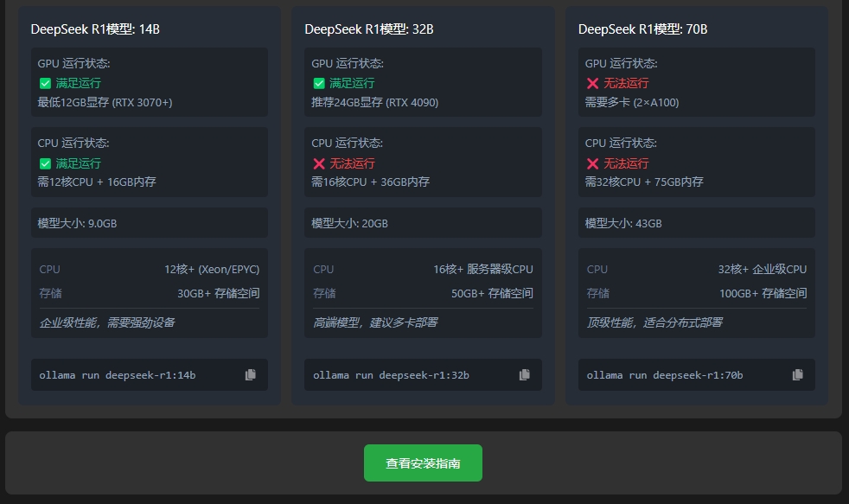Click the text 需要多卡 (2×A100)
The width and height of the screenshot is (849, 504).
point(632,102)
